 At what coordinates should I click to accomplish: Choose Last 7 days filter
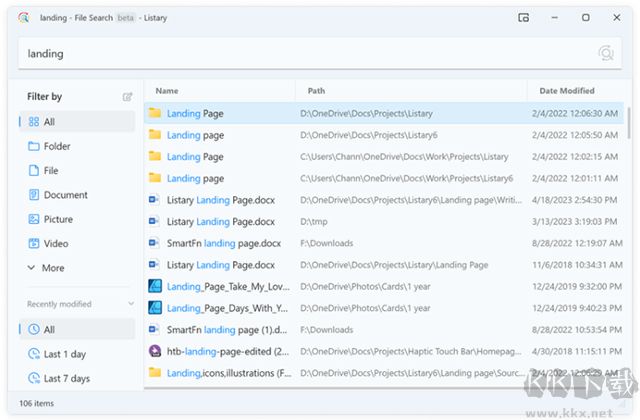point(66,378)
